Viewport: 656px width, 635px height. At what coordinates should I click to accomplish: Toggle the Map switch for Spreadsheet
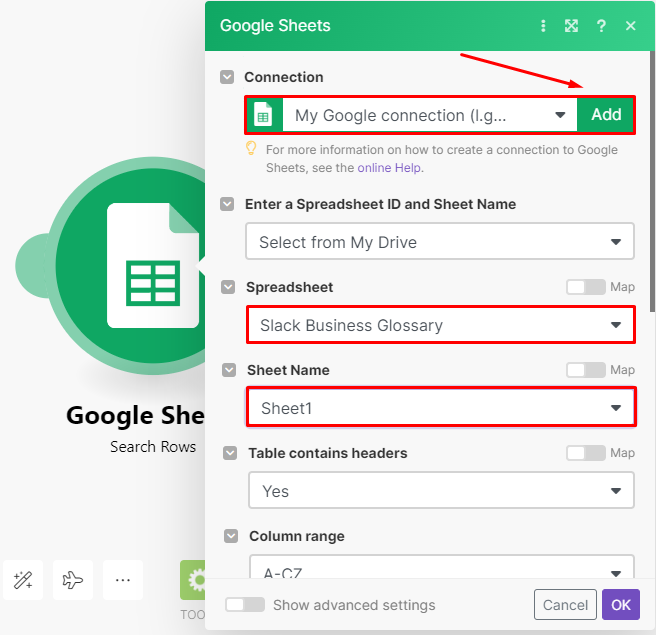[586, 287]
